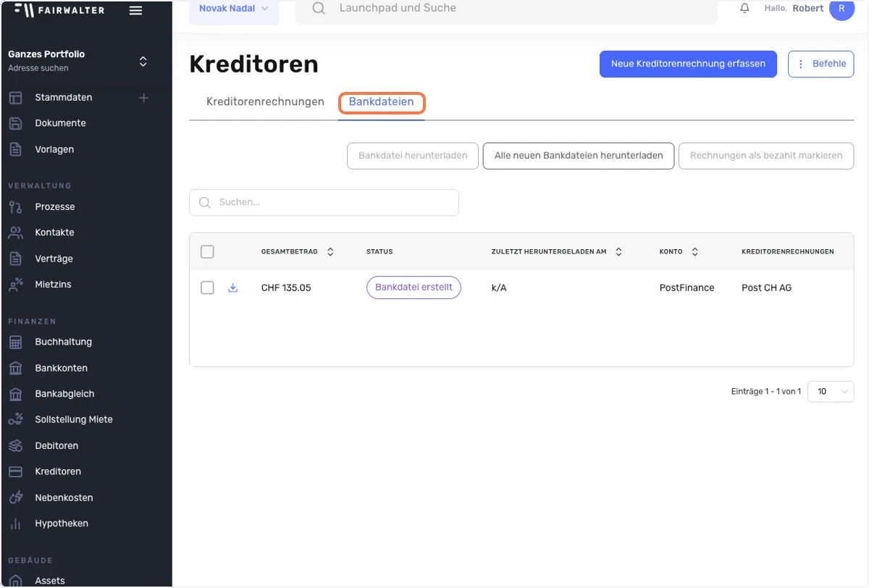Click the Adresse suchen field
This screenshot has width=869, height=588.
[x=38, y=68]
